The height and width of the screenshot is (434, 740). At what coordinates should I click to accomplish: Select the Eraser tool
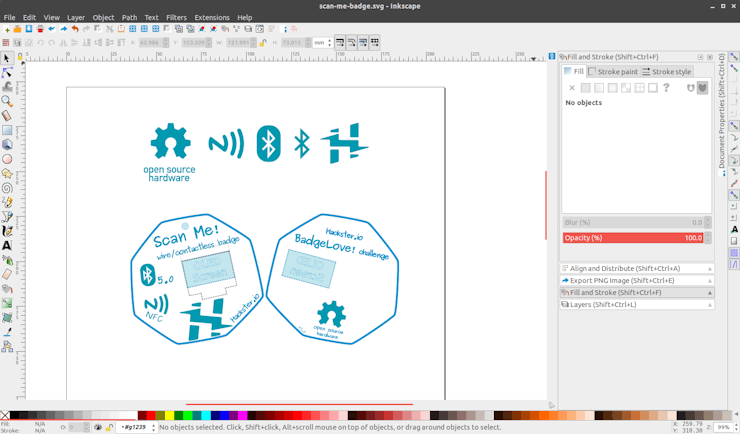point(7,274)
